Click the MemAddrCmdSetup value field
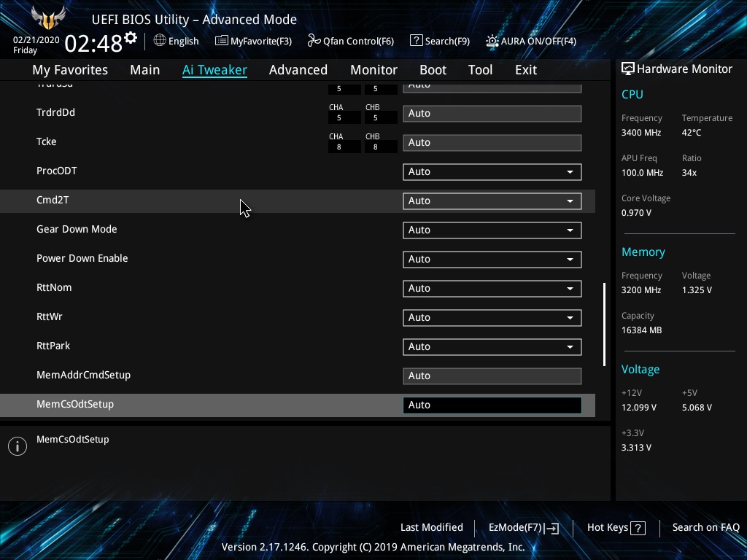The width and height of the screenshot is (747, 560). [x=492, y=376]
